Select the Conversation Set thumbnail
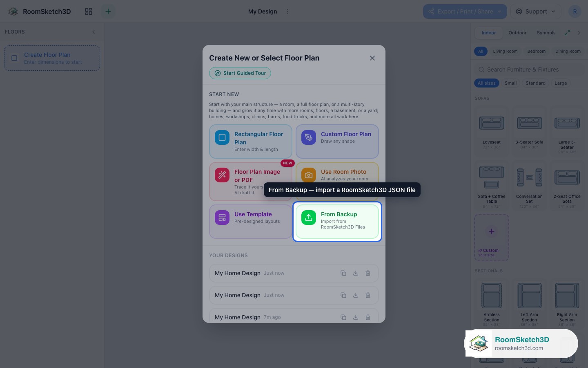Viewport: 588px width, 368px height. (x=529, y=186)
